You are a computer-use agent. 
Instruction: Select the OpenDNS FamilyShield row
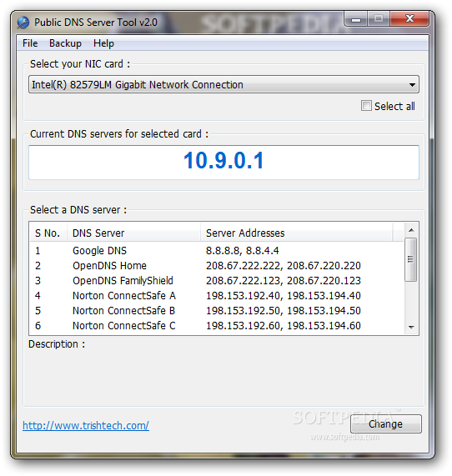pyautogui.click(x=217, y=280)
